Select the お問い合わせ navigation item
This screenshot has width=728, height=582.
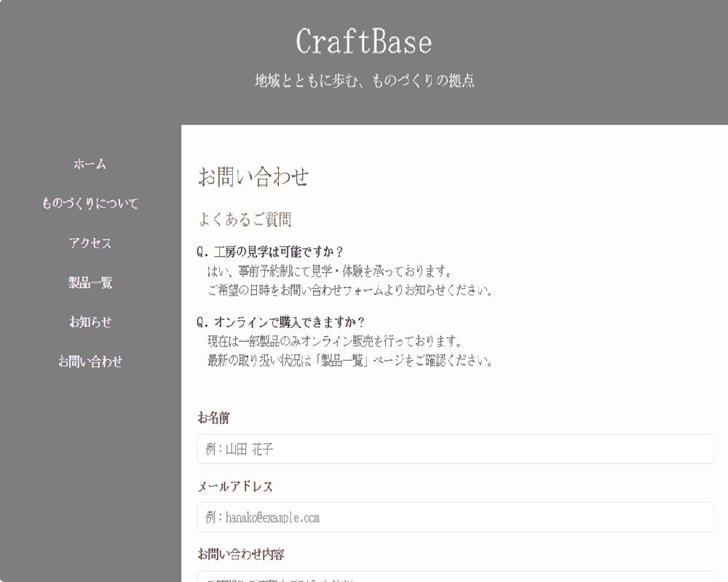90,362
